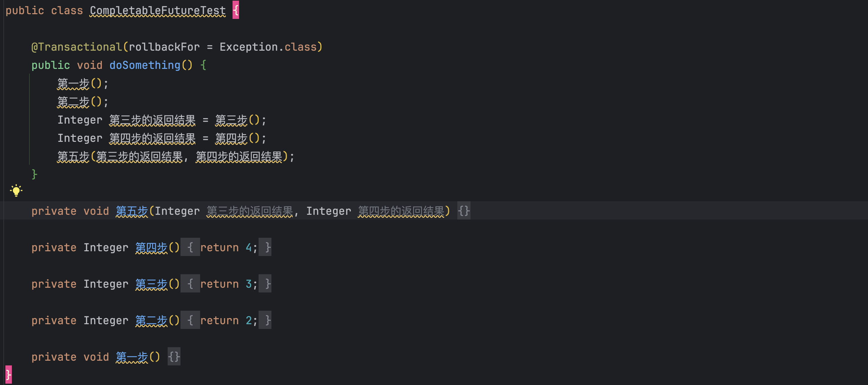Click the 第二步() call inside doSomething

click(x=73, y=102)
